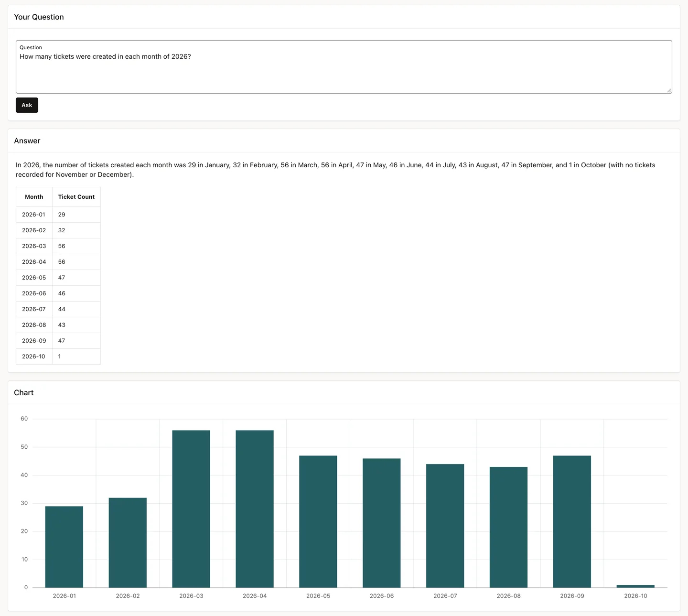The height and width of the screenshot is (616, 688).
Task: Click x-axis label 2026-10
Action: click(x=635, y=596)
